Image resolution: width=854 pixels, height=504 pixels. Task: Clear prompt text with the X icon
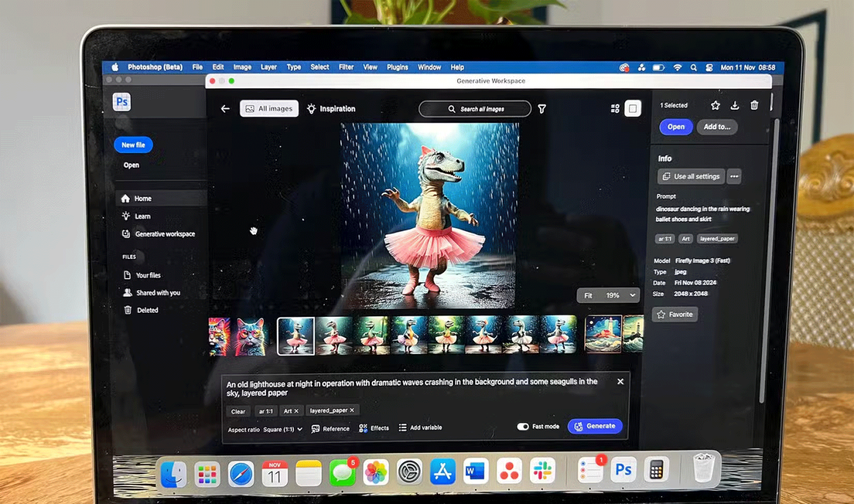(x=620, y=382)
